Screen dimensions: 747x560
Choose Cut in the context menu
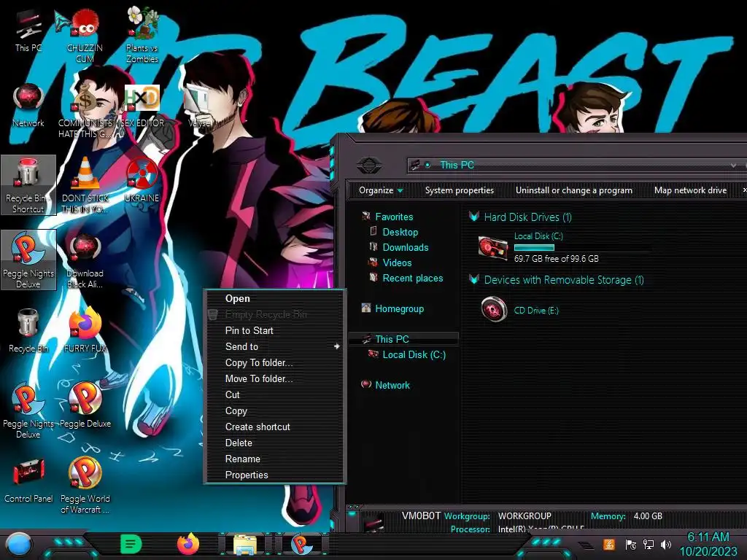[x=275, y=394]
